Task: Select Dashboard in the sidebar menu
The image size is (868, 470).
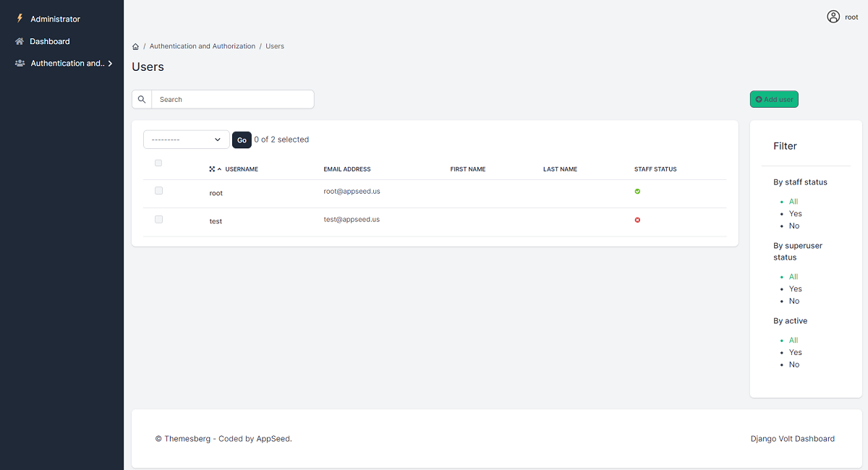Action: pos(51,41)
